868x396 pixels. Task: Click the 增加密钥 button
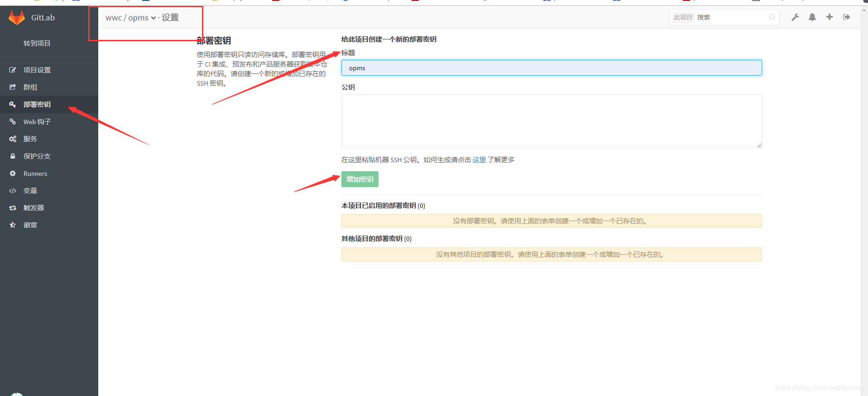click(x=360, y=179)
